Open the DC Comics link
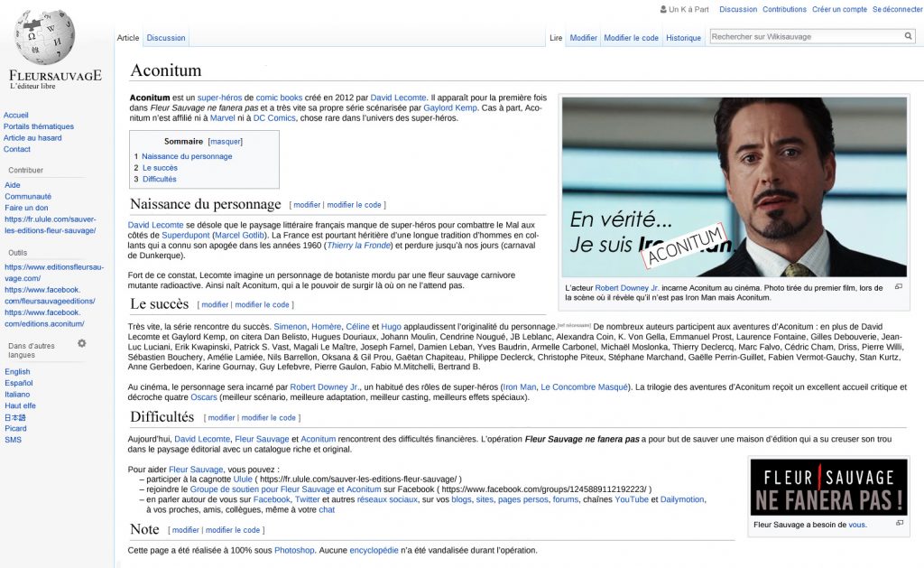This screenshot has height=568, width=924. [x=274, y=118]
